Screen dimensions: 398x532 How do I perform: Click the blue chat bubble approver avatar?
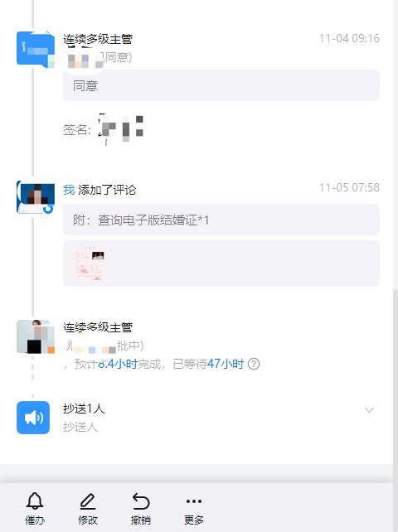[36, 50]
